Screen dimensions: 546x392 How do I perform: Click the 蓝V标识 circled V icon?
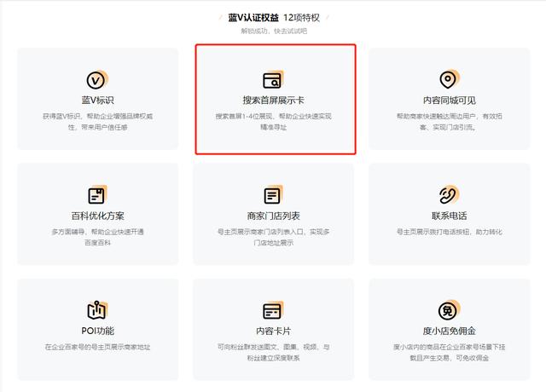pyautogui.click(x=97, y=80)
